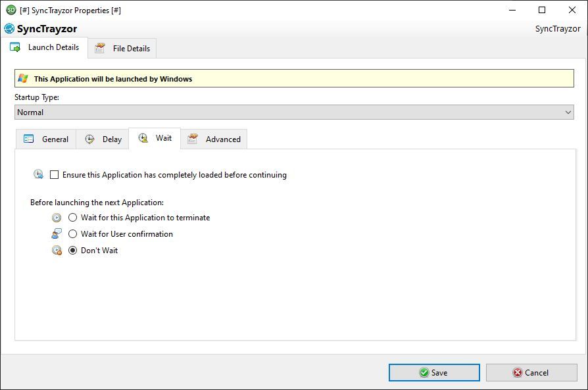Click the Save button
This screenshot has height=390, width=588.
(x=433, y=372)
